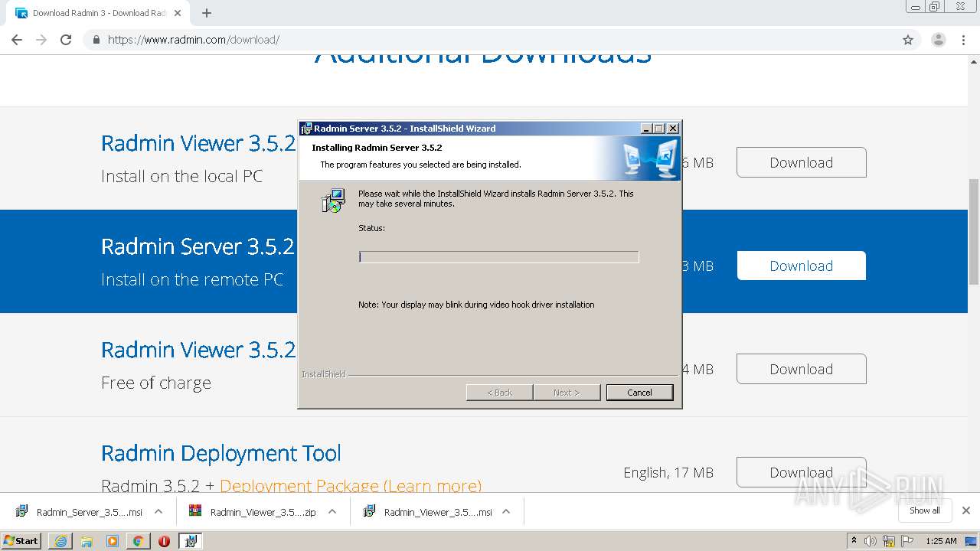Cancel the Radmin Server installation

pyautogui.click(x=639, y=393)
